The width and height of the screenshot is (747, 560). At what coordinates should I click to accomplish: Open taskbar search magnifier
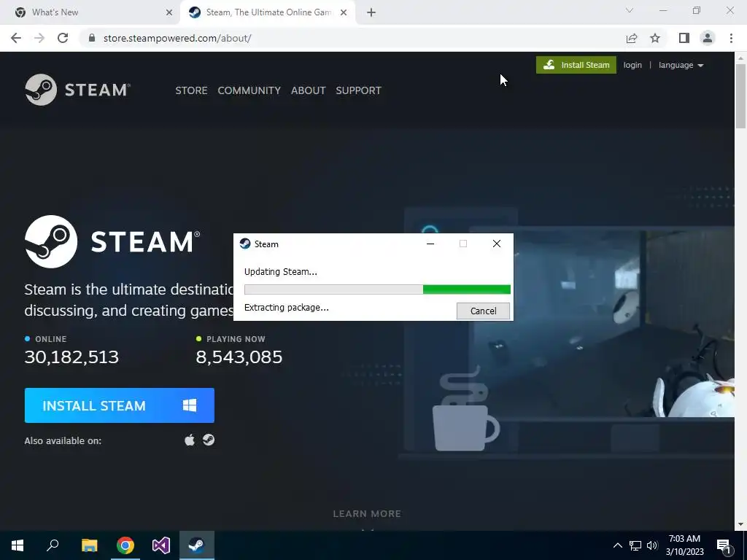(53, 545)
